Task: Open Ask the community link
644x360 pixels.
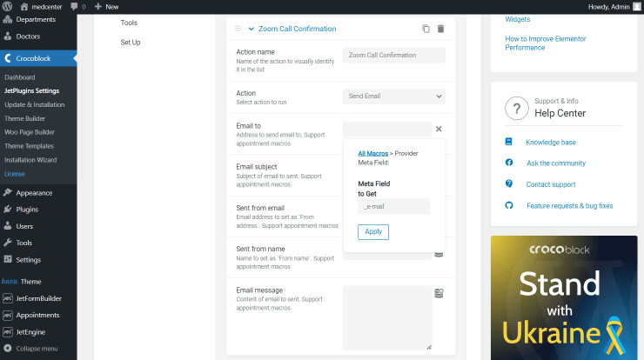Action: click(x=556, y=163)
